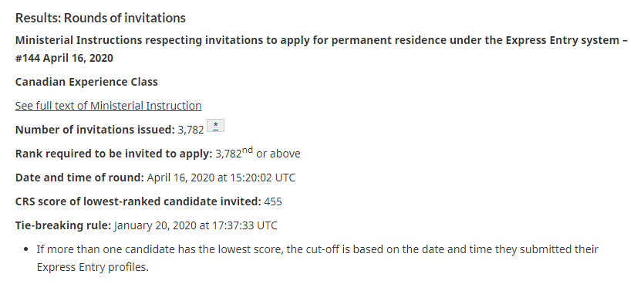
Task: Click the Number of invitations issued label
Action: click(x=96, y=130)
